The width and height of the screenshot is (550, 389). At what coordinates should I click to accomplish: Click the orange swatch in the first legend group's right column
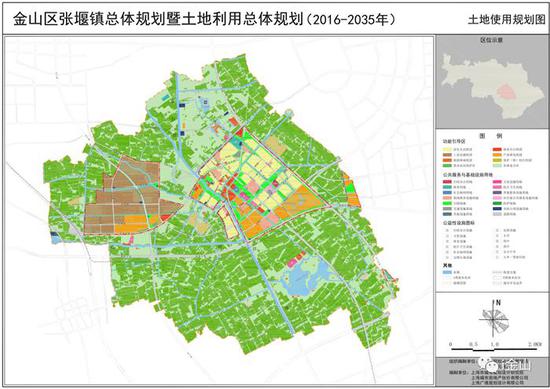click(497, 155)
